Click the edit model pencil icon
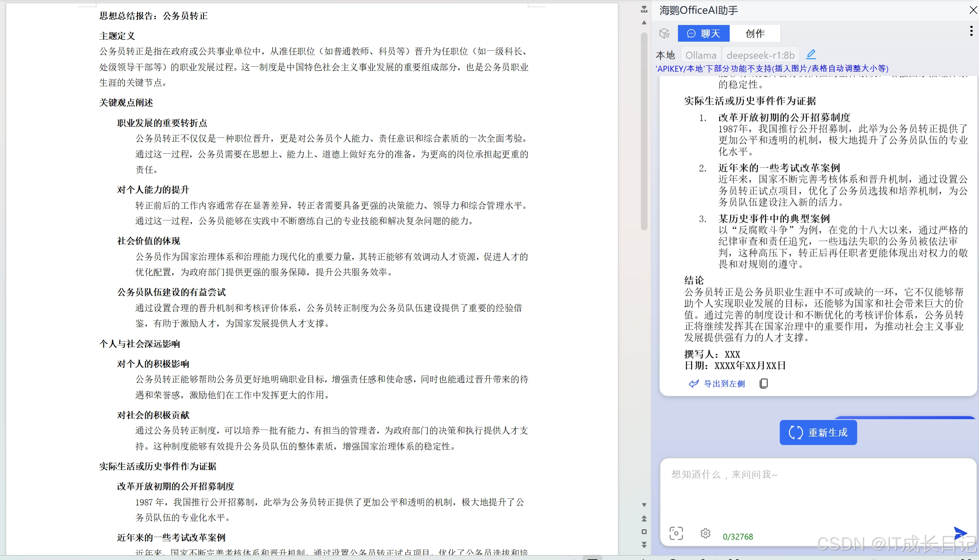Screen dimensions: 979x560 point(811,55)
